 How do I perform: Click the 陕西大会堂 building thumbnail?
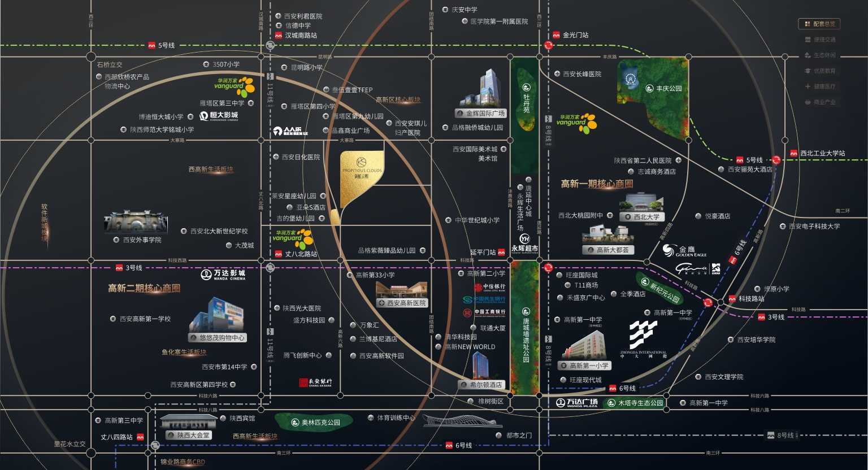tap(189, 421)
